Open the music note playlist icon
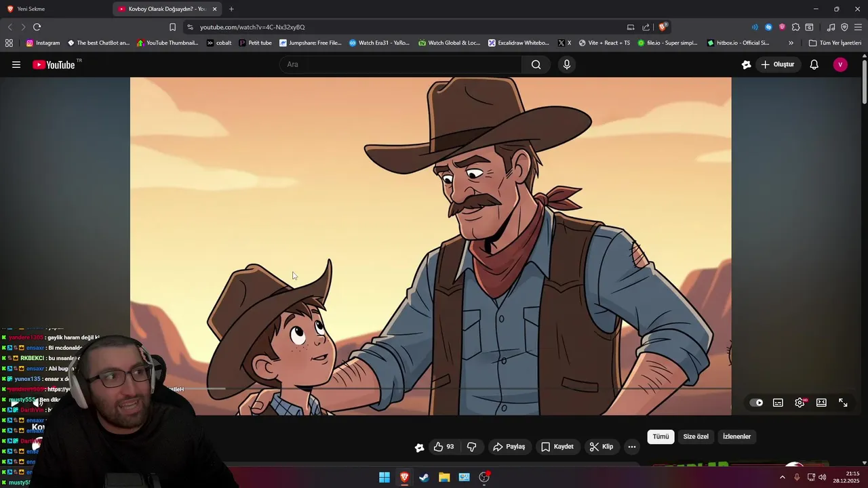The image size is (868, 488). 831,27
